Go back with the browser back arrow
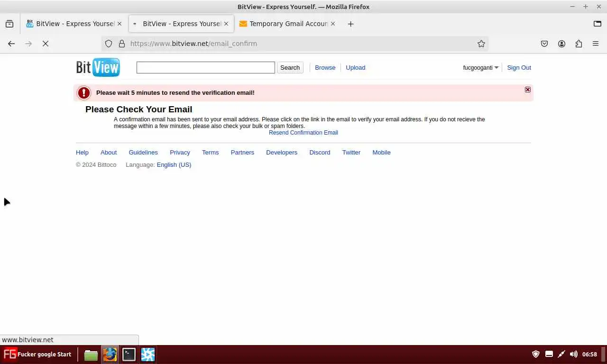 click(11, 44)
